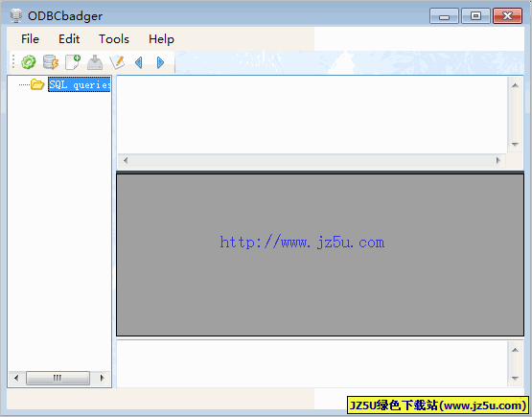Click the tree panel left scroll arrow

(16, 378)
